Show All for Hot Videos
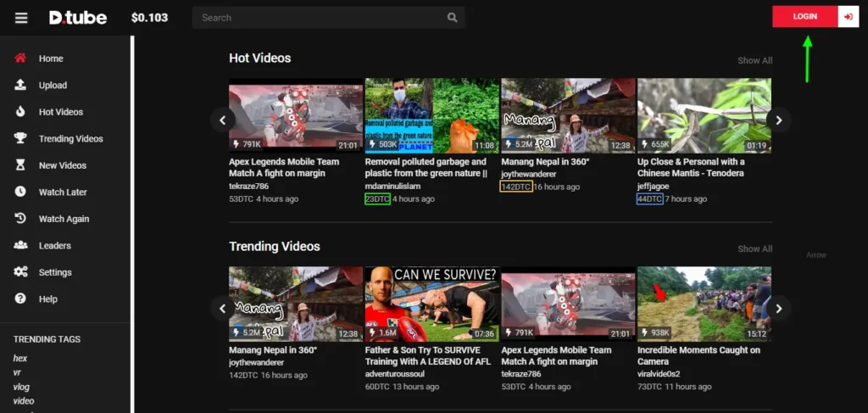868x413 pixels. [x=754, y=60]
